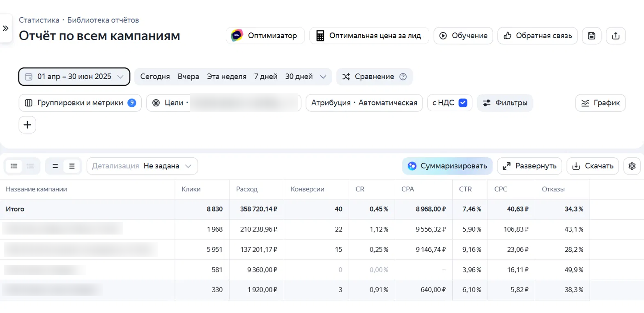Click the save report floppy disk icon
Viewport: 644px width, 313px height.
[x=591, y=36]
